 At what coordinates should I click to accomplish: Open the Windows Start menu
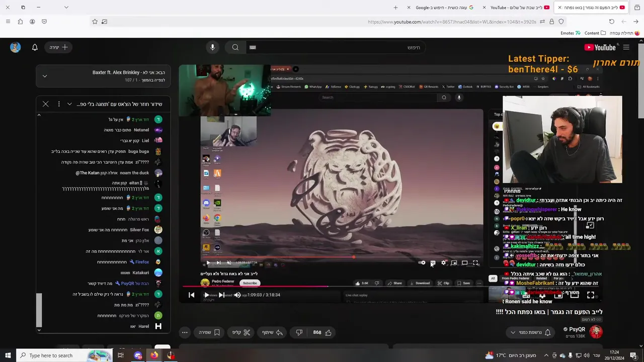tap(8, 355)
